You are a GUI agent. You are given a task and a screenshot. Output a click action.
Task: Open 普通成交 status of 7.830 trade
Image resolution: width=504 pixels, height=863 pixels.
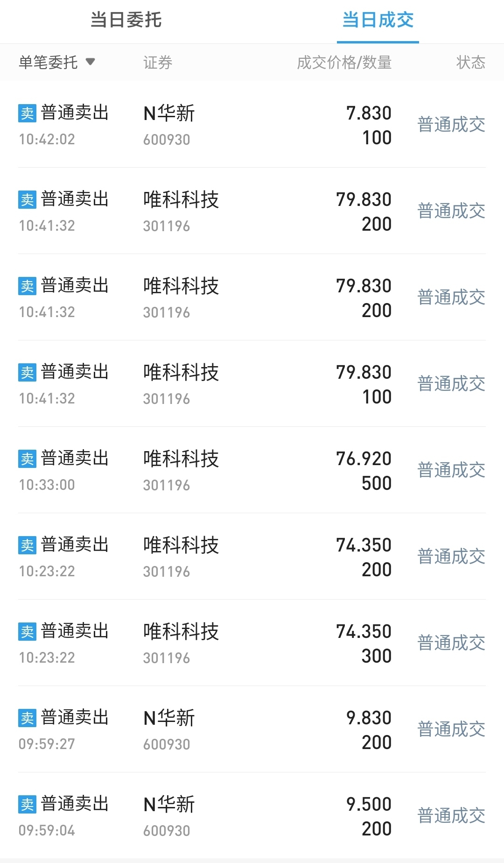point(451,125)
